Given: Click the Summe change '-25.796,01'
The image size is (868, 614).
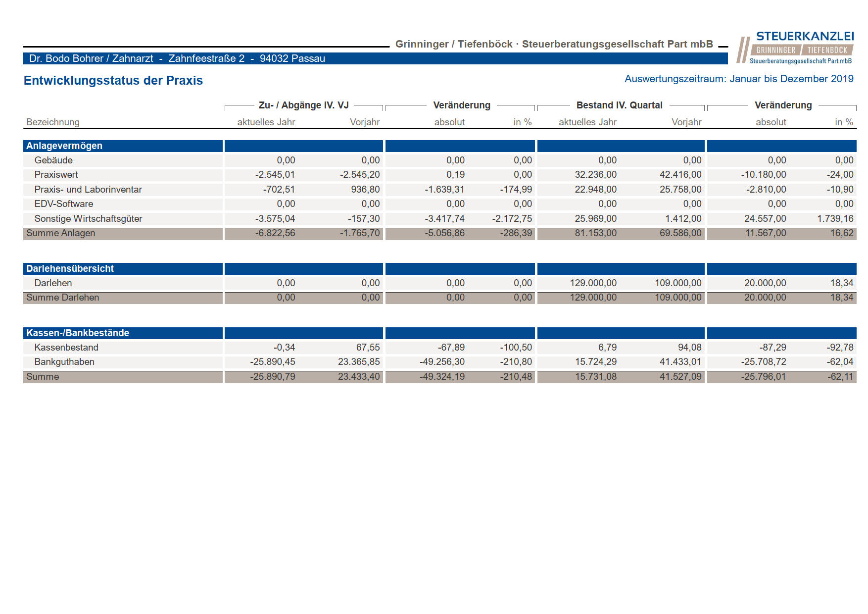Looking at the screenshot, I should (764, 377).
